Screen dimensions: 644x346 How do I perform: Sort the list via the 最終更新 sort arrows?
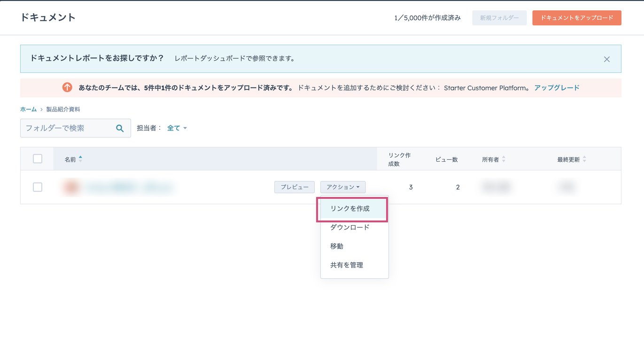click(x=584, y=159)
